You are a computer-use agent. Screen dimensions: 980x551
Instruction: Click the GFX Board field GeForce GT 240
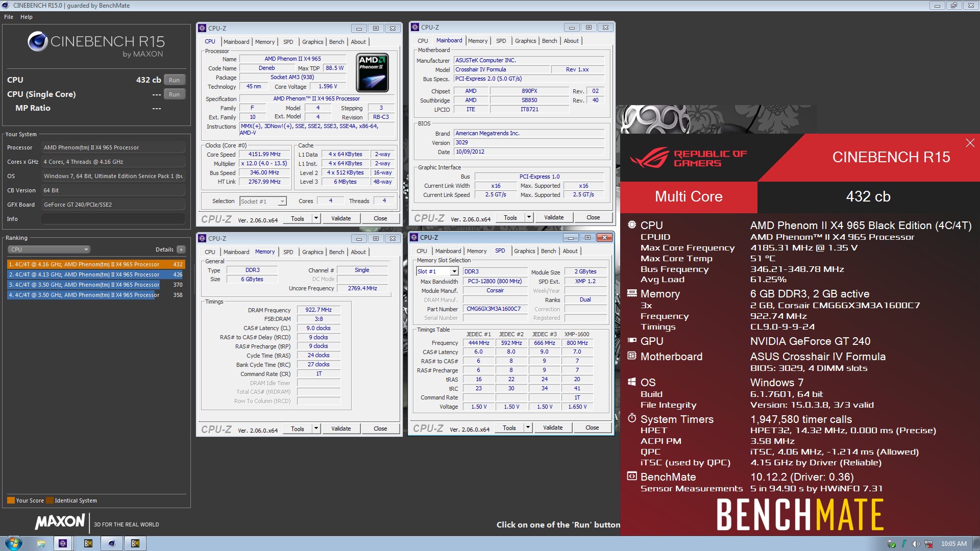113,205
